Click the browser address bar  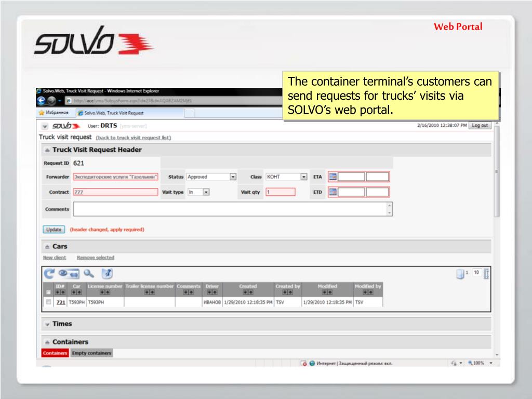[x=173, y=101]
